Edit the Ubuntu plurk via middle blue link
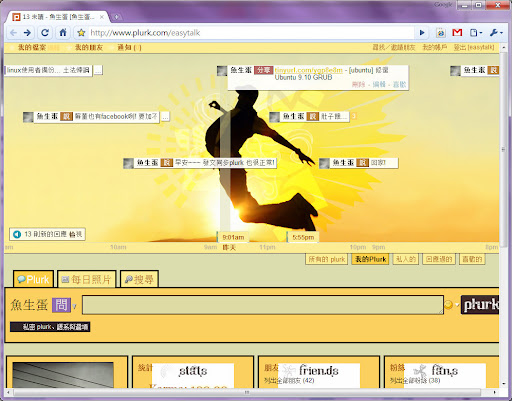 click(x=379, y=84)
